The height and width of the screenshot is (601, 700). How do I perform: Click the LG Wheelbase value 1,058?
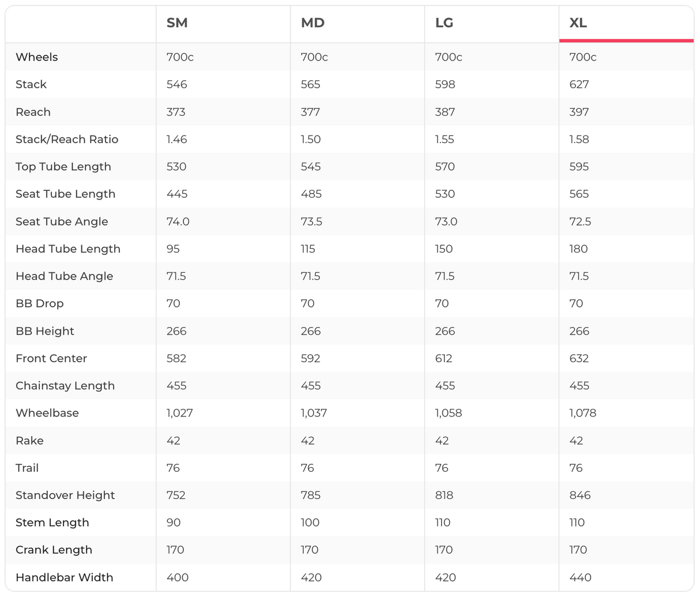click(x=448, y=413)
